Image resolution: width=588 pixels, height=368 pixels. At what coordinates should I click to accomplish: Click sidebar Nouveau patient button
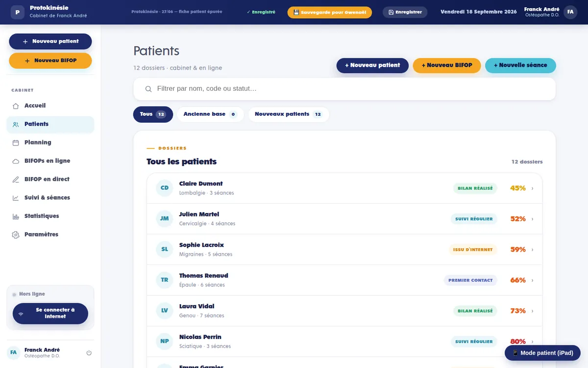point(50,42)
